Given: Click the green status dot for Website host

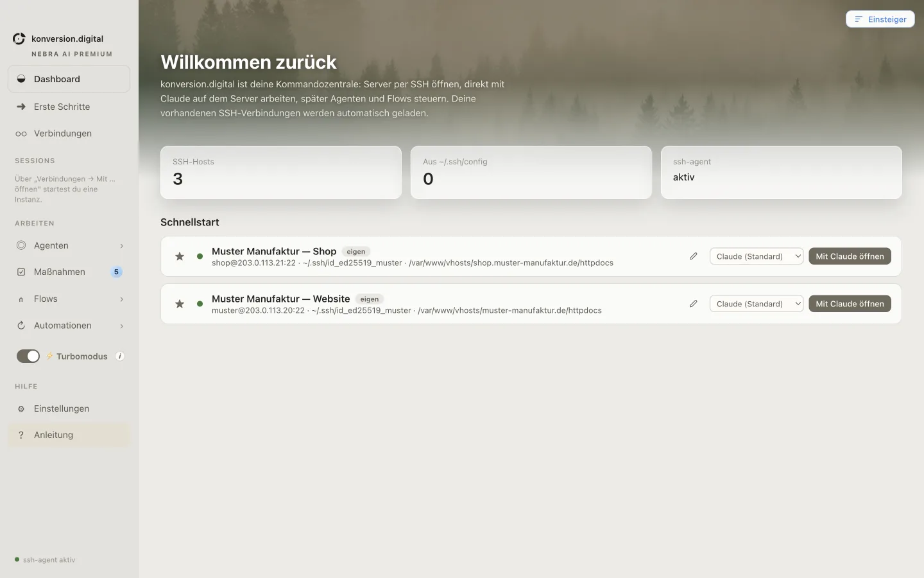Looking at the screenshot, I should coord(200,304).
